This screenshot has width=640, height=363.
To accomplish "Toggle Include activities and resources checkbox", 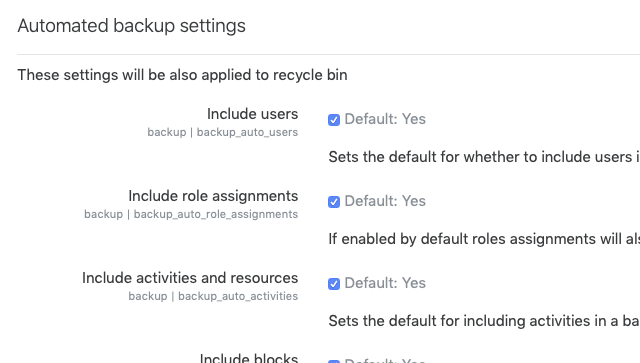I will [334, 284].
